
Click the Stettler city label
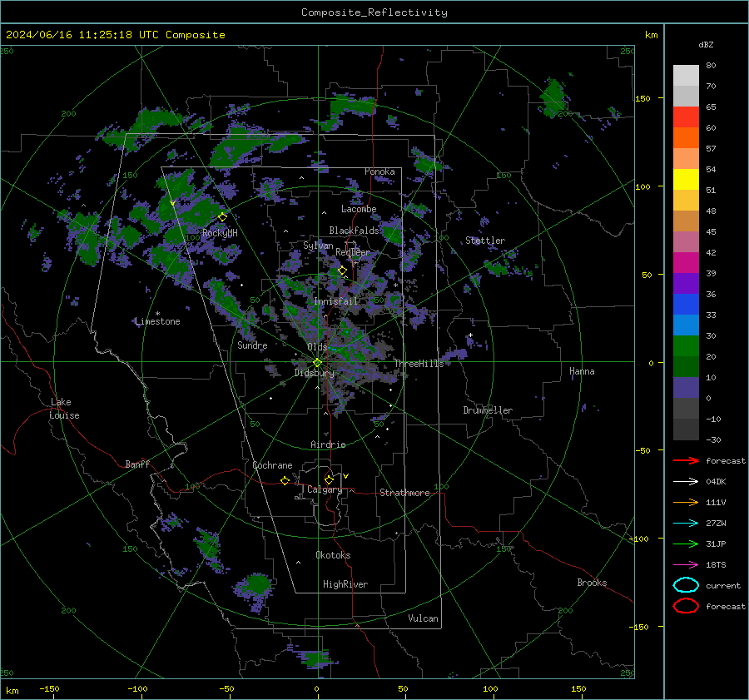click(485, 241)
